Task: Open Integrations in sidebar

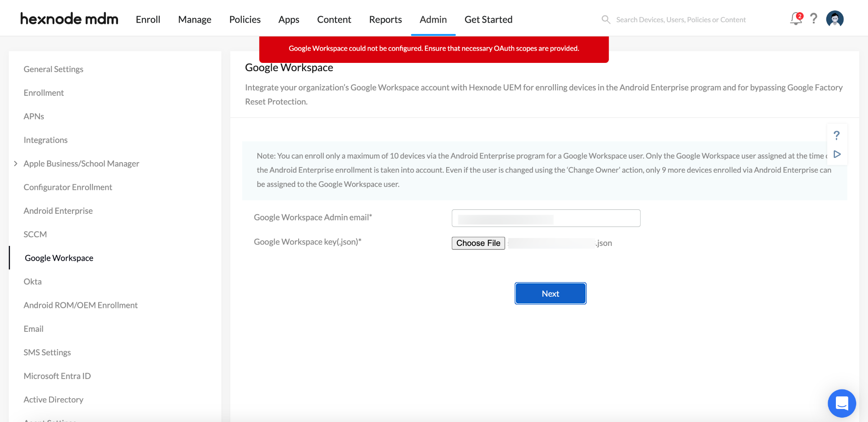Action: [46, 140]
